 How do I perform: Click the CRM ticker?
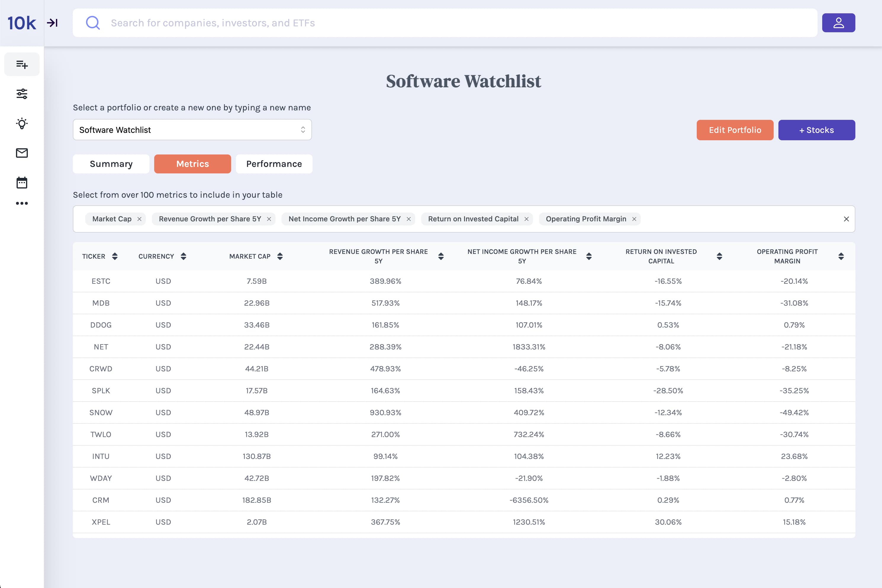pyautogui.click(x=101, y=500)
